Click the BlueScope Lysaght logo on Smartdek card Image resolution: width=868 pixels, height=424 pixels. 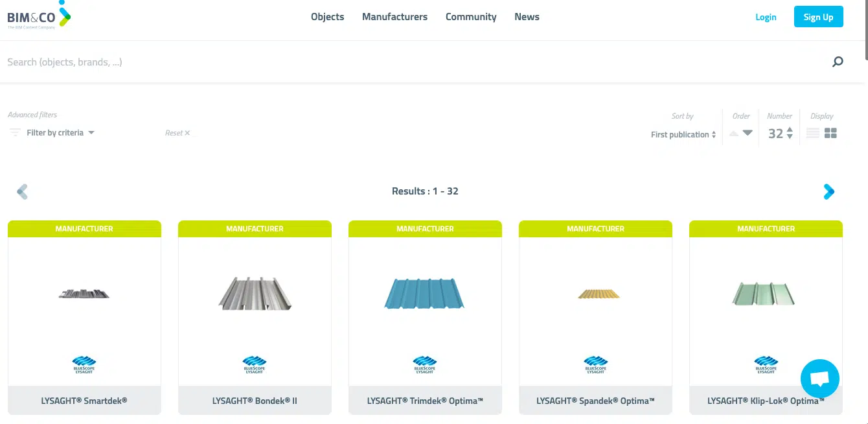click(84, 364)
